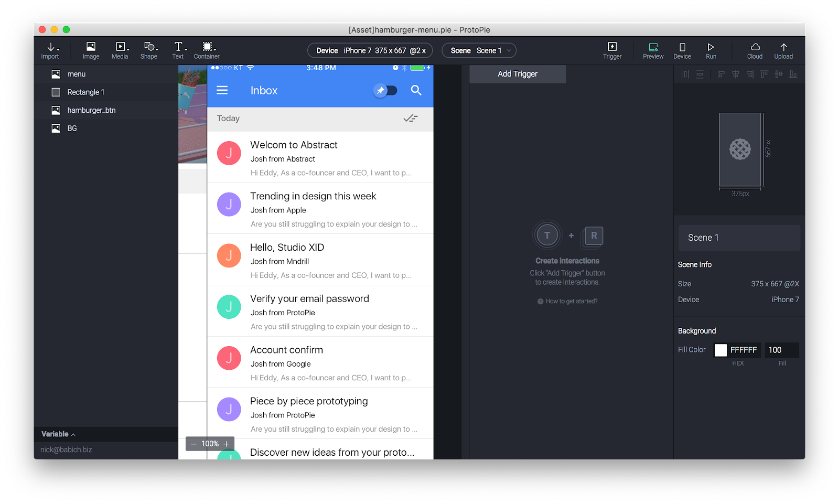Click the fill opacity 100 field
The image size is (839, 504).
(782, 350)
